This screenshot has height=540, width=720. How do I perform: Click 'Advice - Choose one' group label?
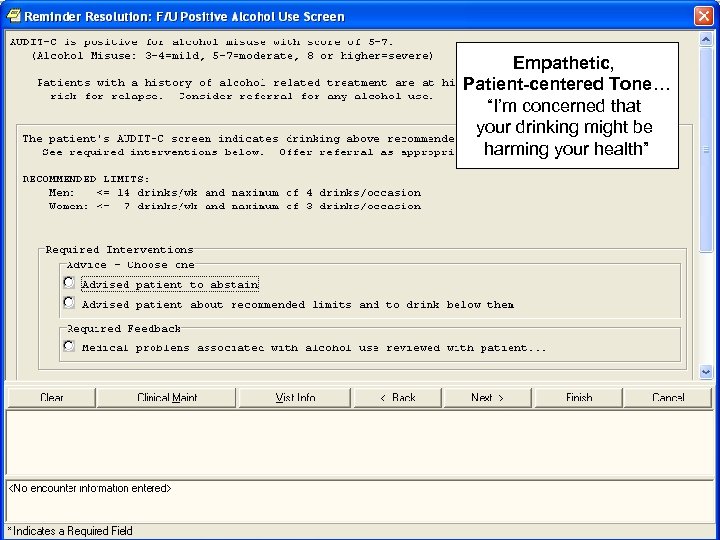click(130, 265)
